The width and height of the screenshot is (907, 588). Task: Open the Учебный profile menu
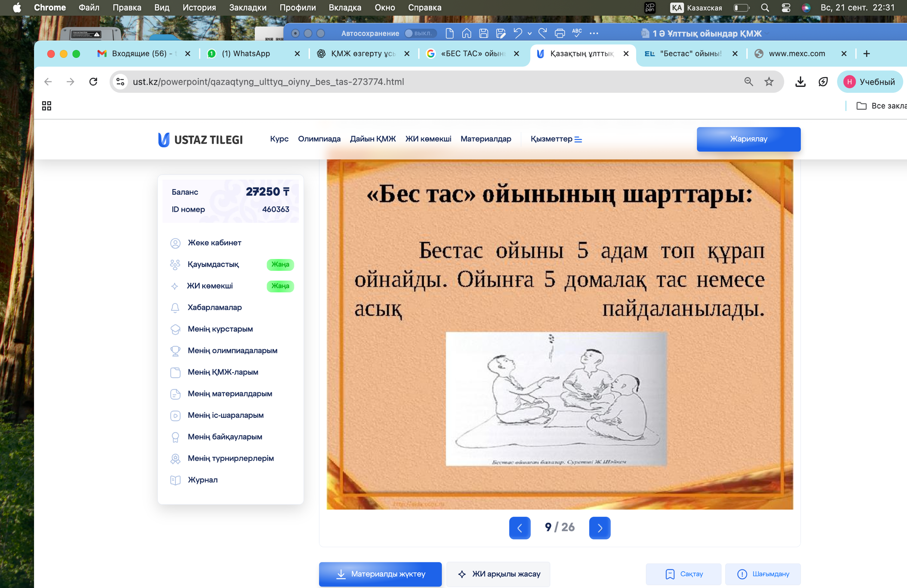click(x=869, y=82)
